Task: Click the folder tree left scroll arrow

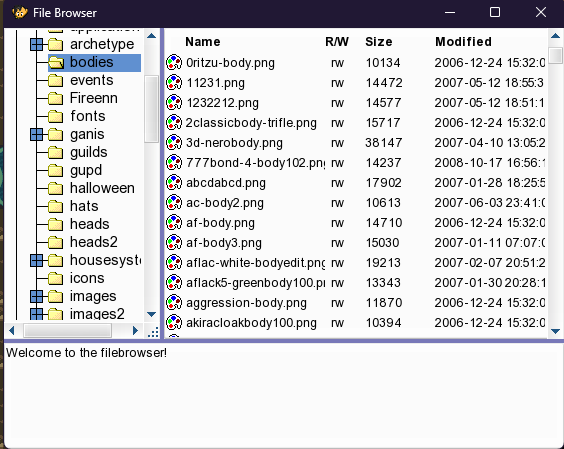Action: [12, 330]
